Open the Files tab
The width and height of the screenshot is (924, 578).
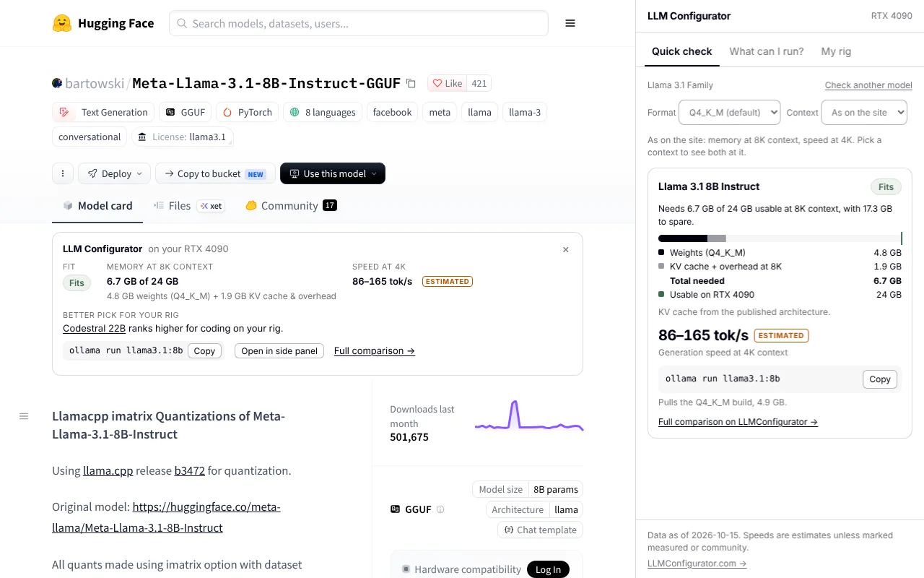pos(189,206)
